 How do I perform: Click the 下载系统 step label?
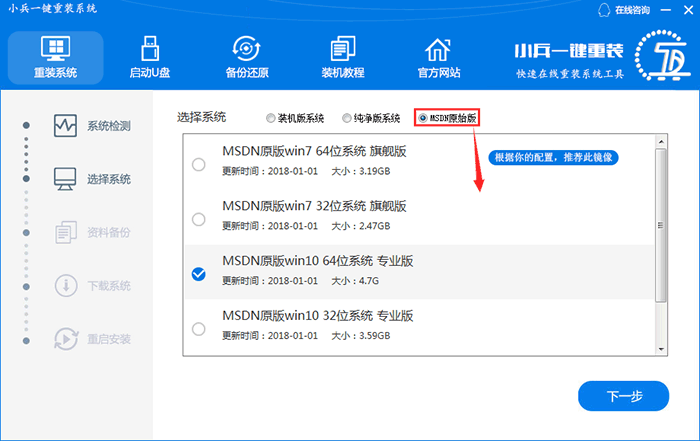pos(108,286)
